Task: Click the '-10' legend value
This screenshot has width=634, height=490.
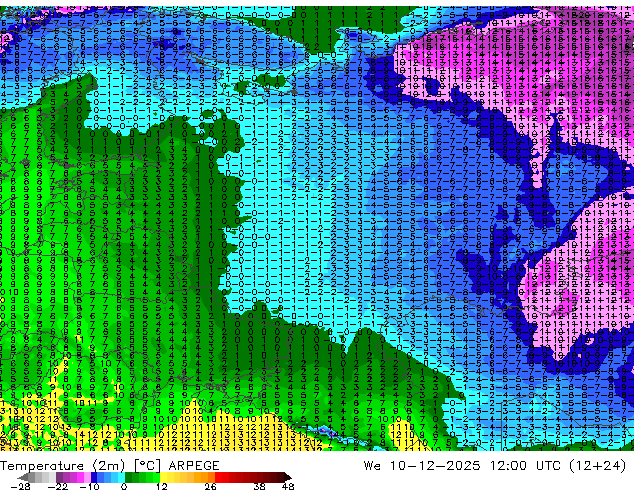Action: [89, 486]
